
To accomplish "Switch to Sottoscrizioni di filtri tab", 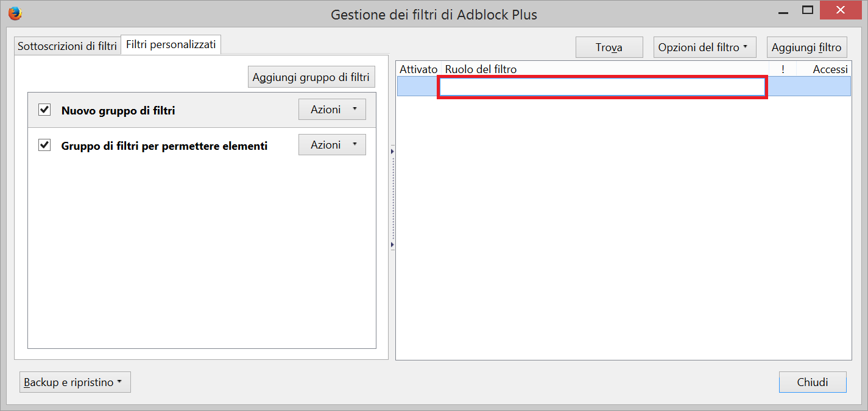I will point(67,46).
